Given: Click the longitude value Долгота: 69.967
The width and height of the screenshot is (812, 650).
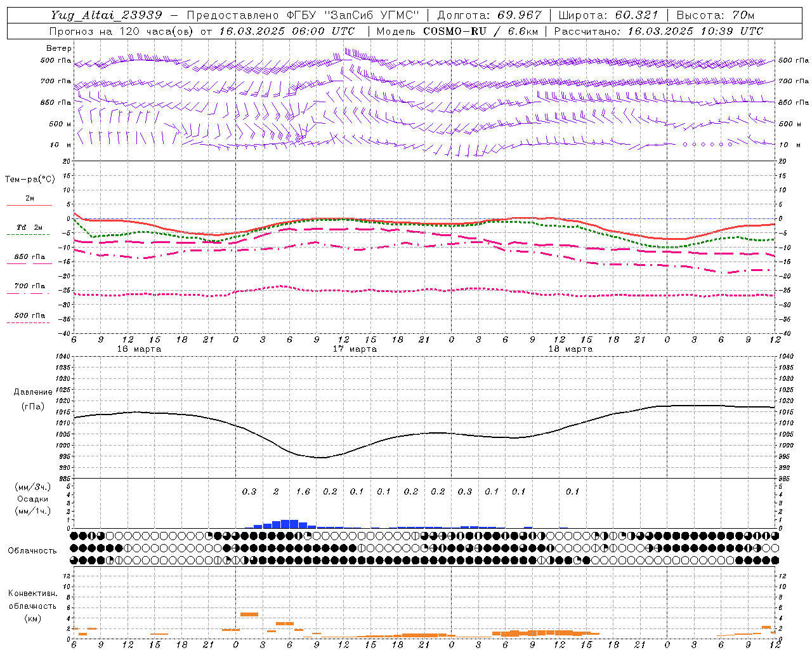Looking at the screenshot, I should click(490, 15).
